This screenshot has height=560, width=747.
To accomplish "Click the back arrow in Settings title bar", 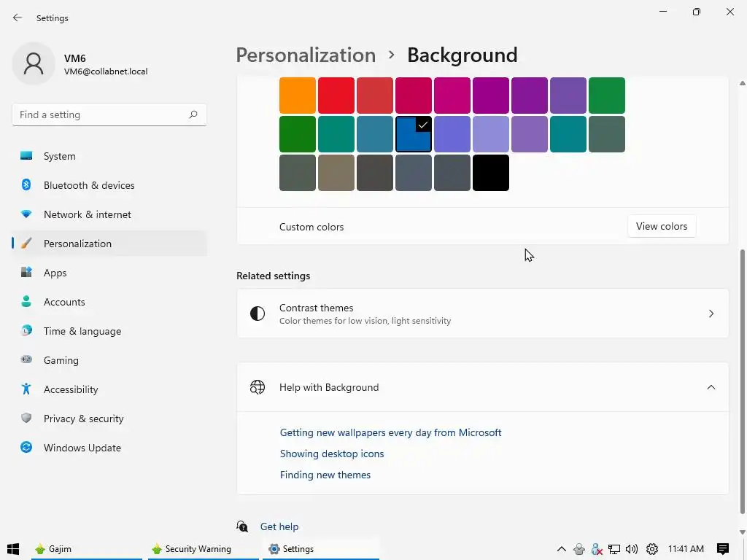I will click(x=18, y=17).
